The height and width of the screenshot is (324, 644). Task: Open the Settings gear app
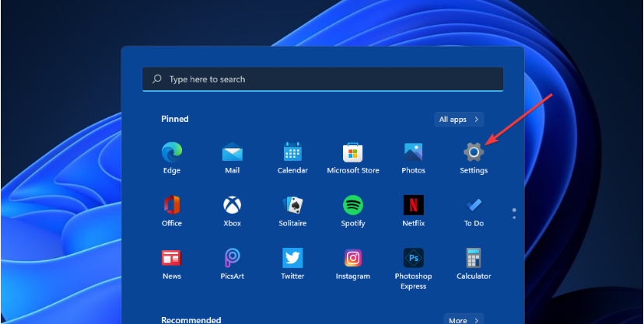[x=474, y=158]
